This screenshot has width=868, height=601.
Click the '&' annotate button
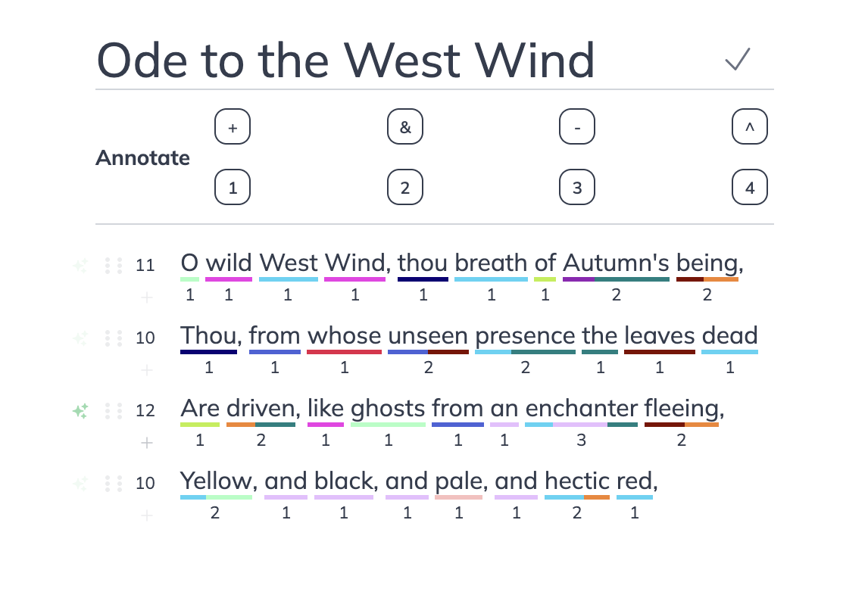tap(404, 126)
